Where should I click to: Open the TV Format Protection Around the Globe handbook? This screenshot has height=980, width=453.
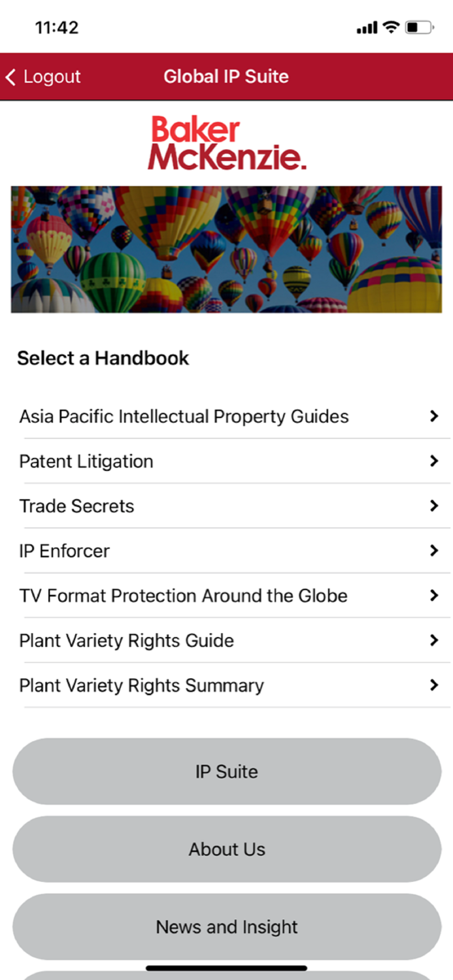[183, 595]
